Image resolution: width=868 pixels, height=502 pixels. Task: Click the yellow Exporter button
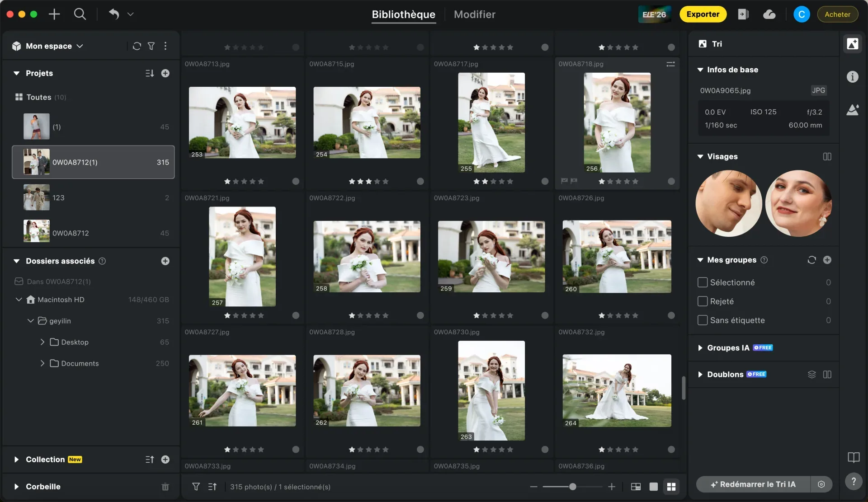703,14
